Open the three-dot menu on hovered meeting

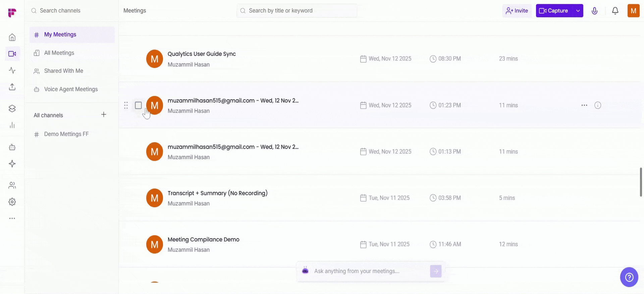tap(584, 105)
